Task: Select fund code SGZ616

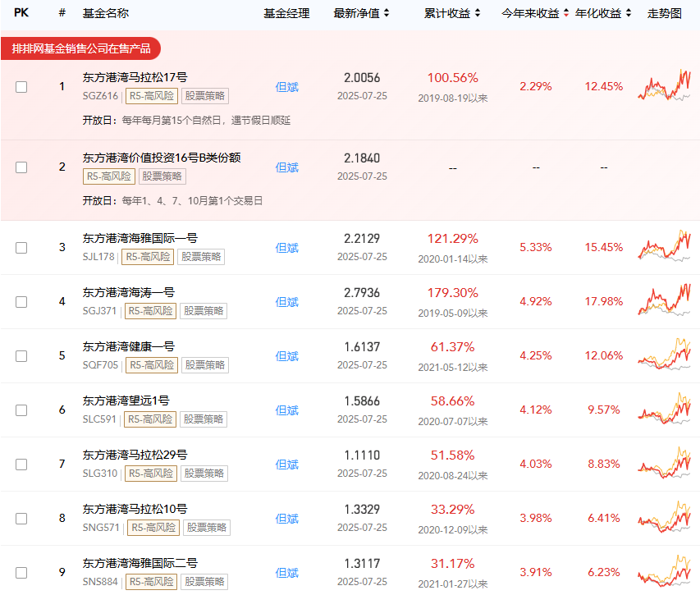Action: pos(100,96)
